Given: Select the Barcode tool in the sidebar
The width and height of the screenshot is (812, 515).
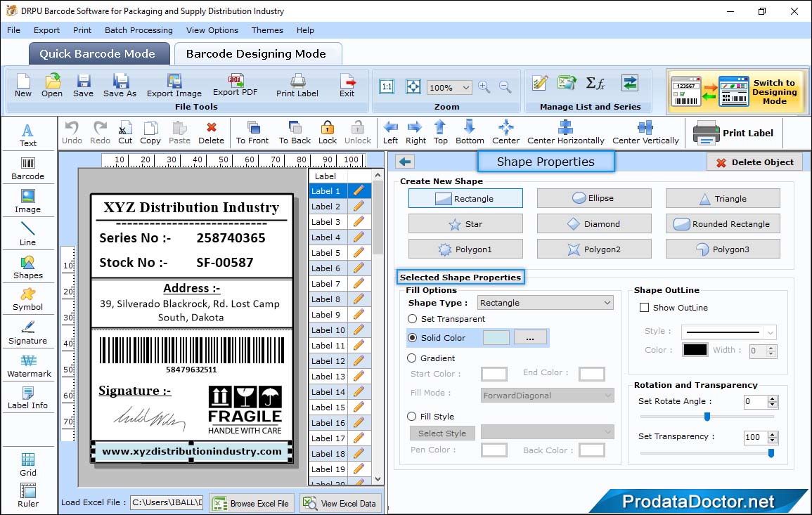Looking at the screenshot, I should pos(28,168).
